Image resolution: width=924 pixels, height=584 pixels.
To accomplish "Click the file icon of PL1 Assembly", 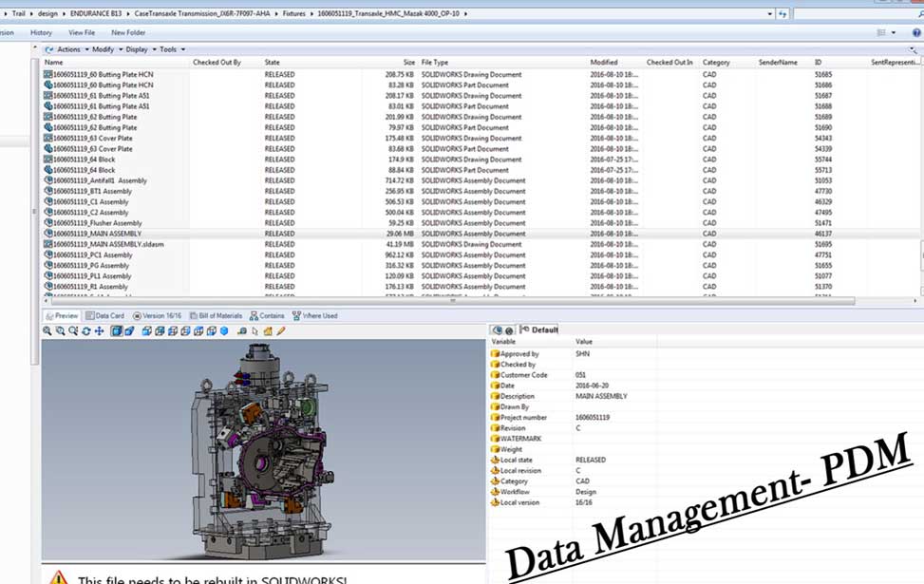I will click(x=48, y=275).
